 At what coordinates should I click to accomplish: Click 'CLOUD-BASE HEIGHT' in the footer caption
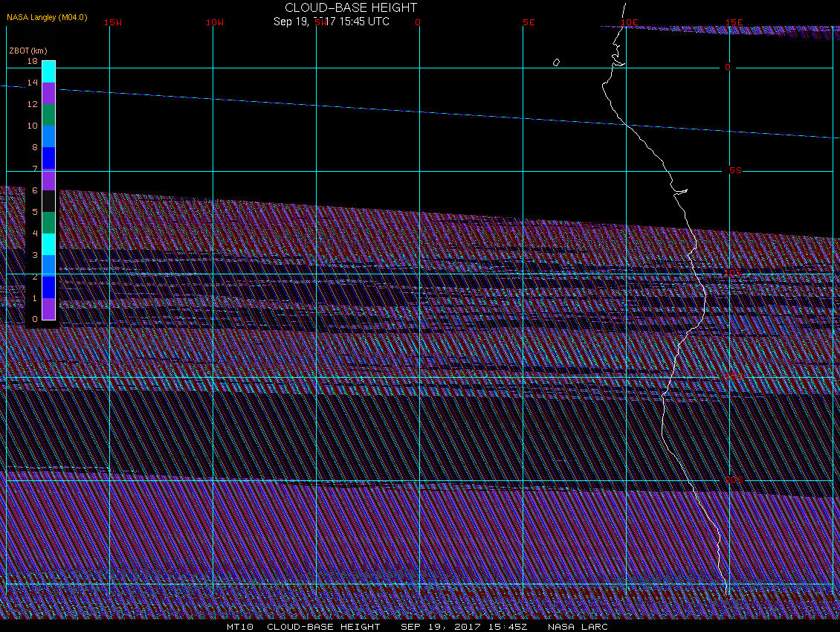[323, 627]
